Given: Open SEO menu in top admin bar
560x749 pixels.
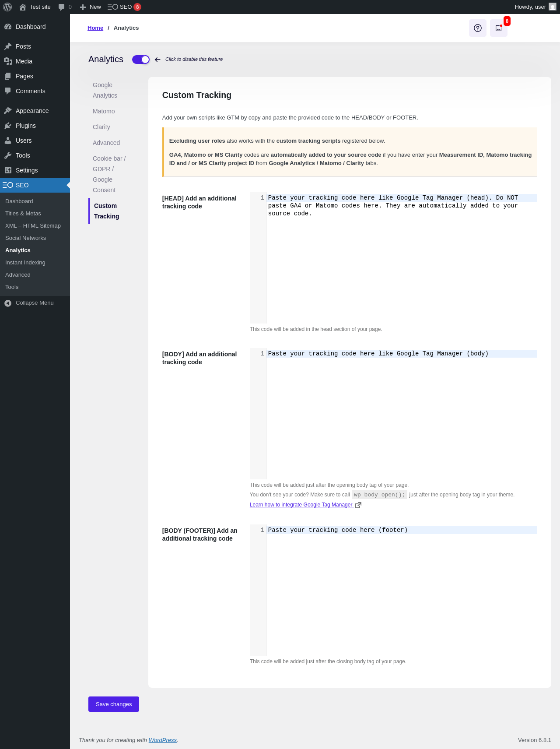Looking at the screenshot, I should coord(124,7).
